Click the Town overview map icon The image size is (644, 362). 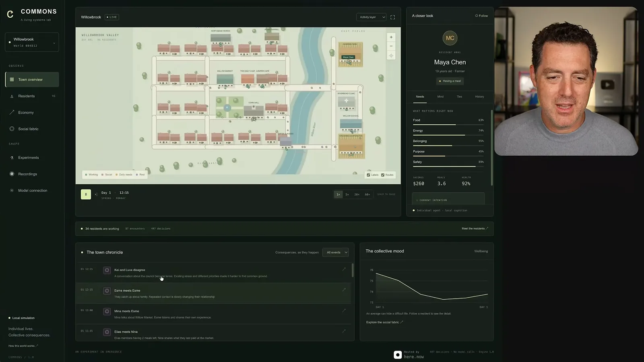pos(12,80)
